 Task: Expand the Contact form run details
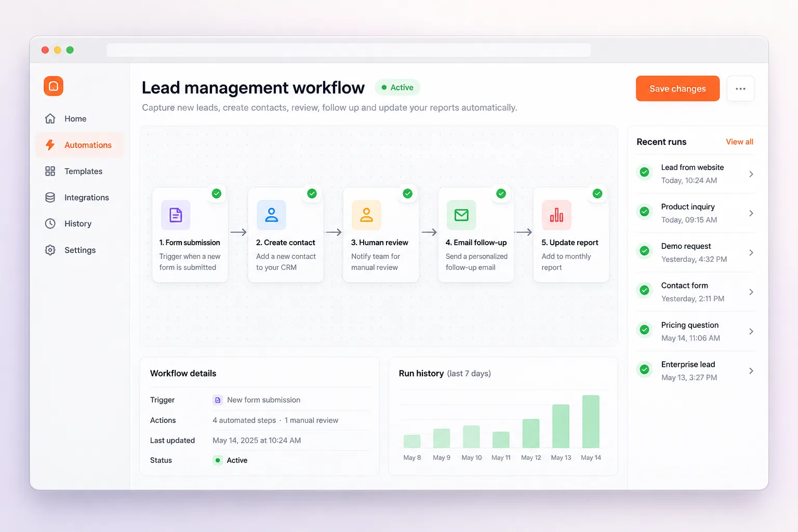point(751,292)
